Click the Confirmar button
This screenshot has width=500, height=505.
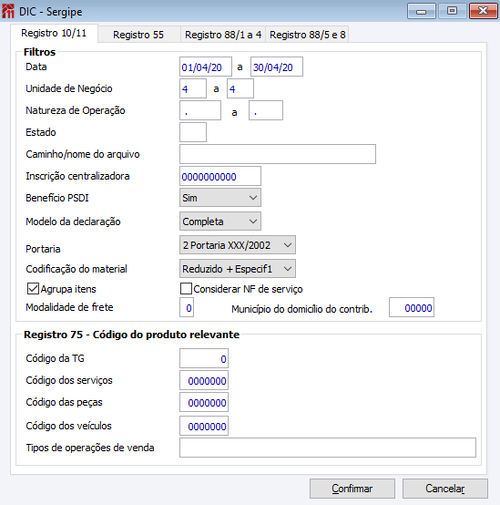coord(352,489)
